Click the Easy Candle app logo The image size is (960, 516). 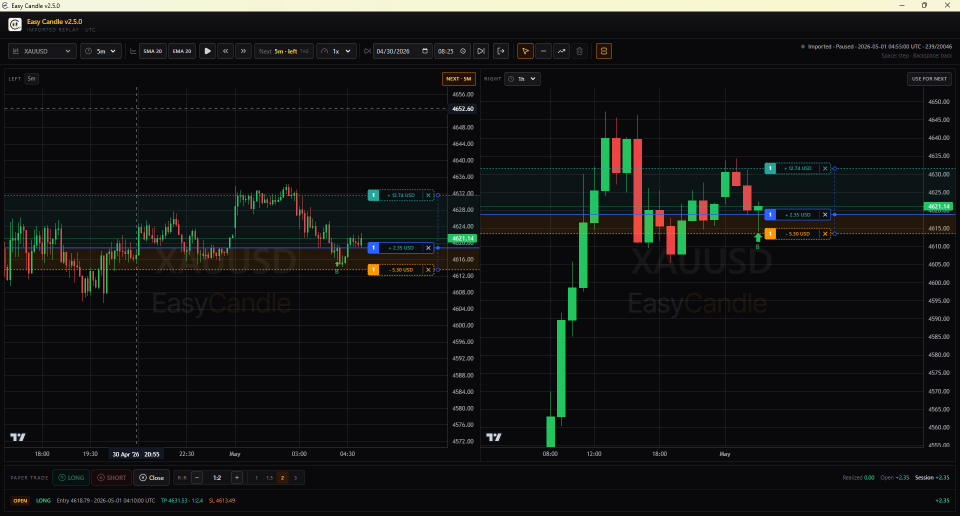pyautogui.click(x=15, y=24)
